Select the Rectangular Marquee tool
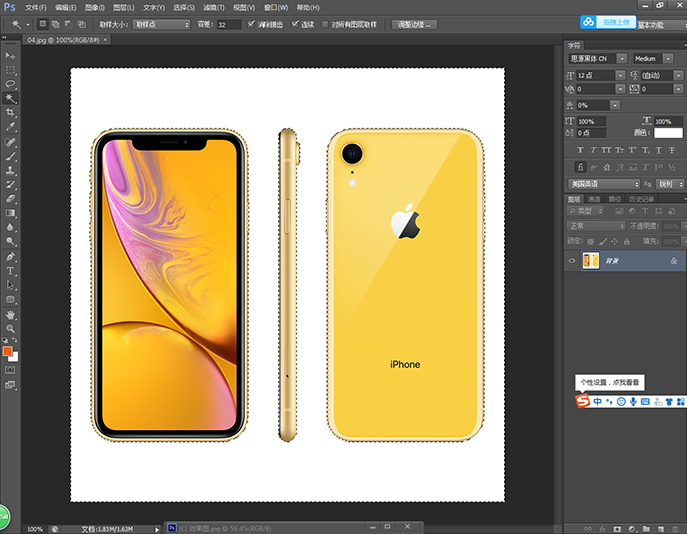This screenshot has width=687, height=534. [10, 70]
